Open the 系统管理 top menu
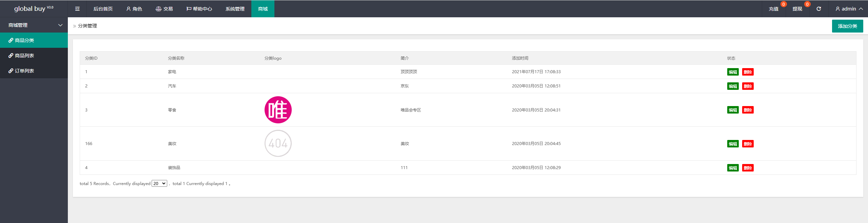The height and width of the screenshot is (223, 868). (235, 9)
